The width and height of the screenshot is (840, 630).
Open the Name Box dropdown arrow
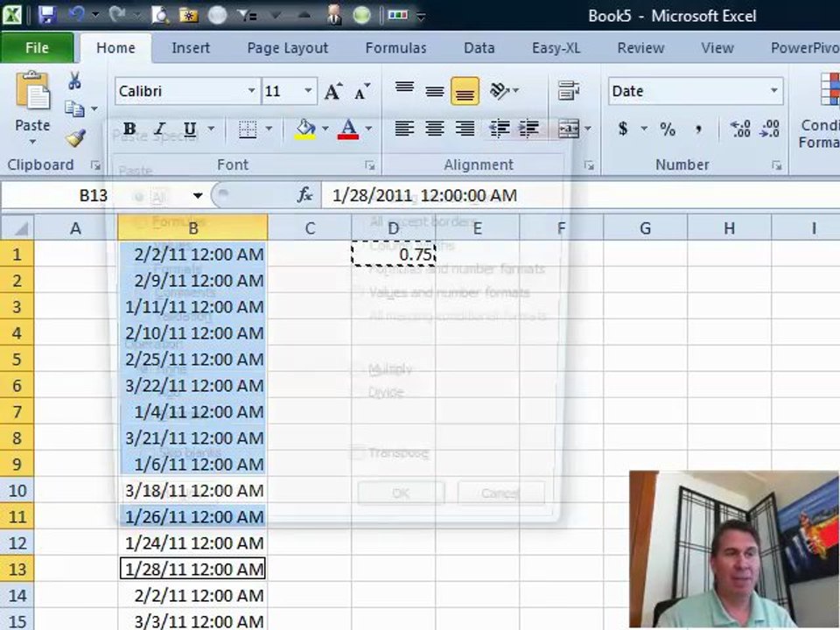[198, 195]
